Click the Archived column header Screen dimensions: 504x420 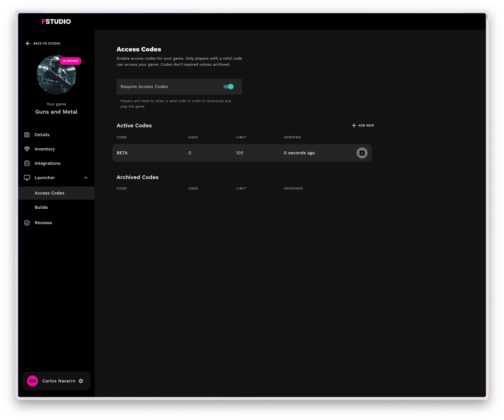pos(293,189)
